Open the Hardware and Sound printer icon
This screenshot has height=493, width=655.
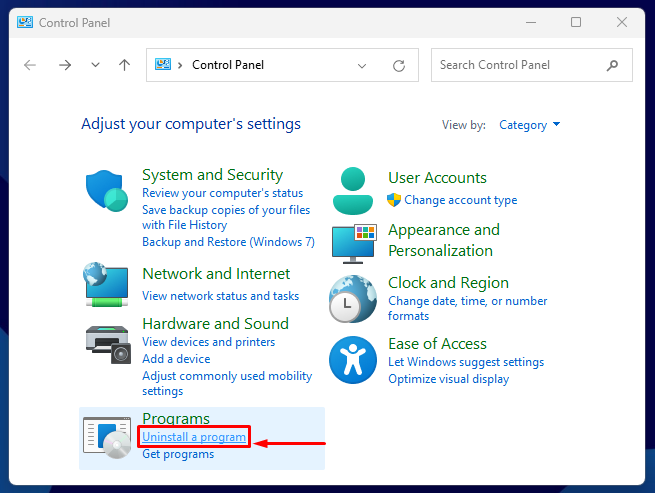[x=108, y=344]
